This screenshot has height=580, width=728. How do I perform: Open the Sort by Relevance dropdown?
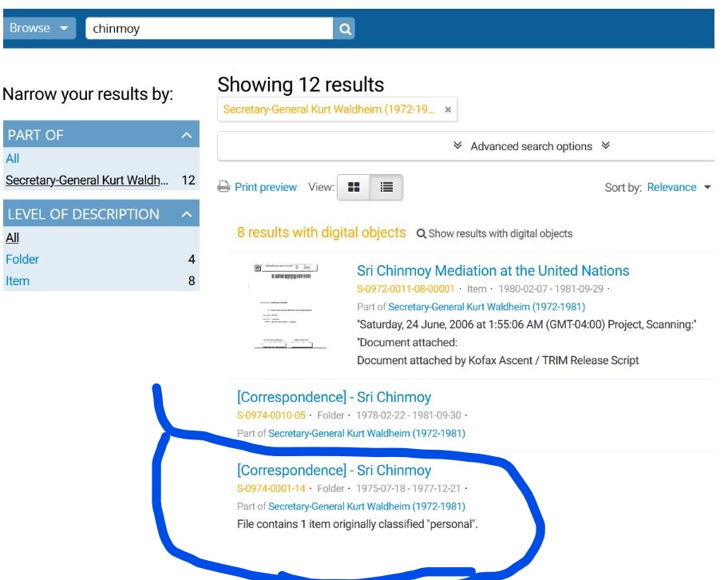(679, 187)
